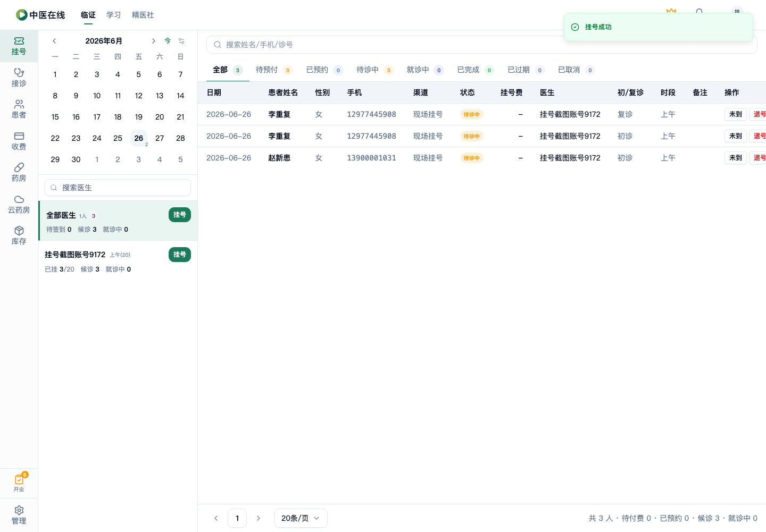
Task: Click the green check icon in toast
Action: 575,27
